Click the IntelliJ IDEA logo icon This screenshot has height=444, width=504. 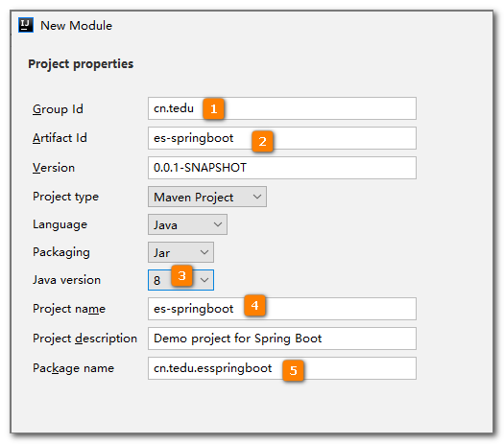click(x=26, y=25)
